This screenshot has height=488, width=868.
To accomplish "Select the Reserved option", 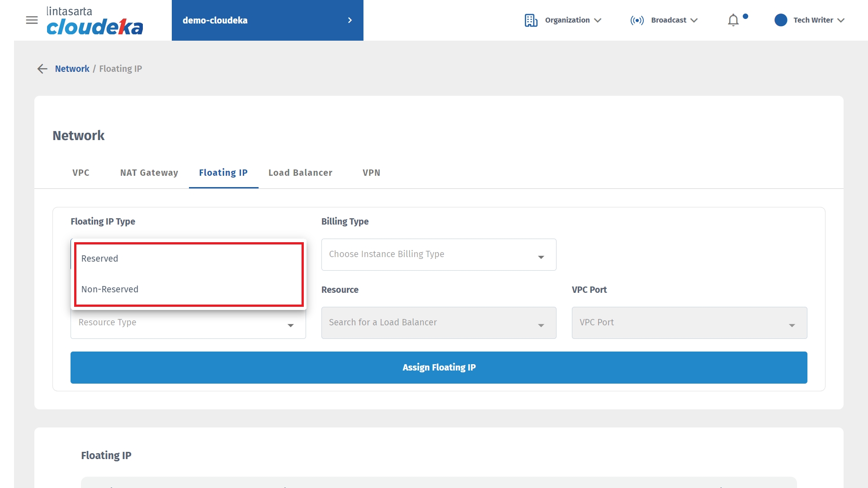I will pyautogui.click(x=99, y=258).
